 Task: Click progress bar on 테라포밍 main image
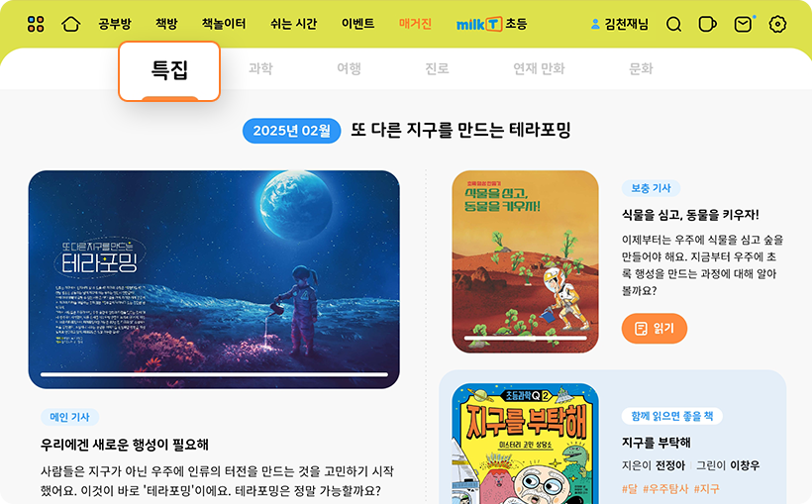click(214, 374)
